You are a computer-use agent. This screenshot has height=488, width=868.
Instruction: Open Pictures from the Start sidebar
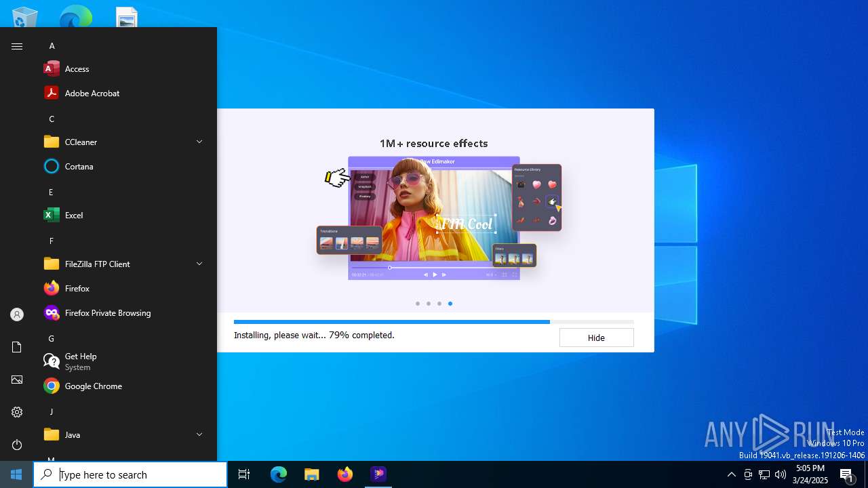click(x=17, y=380)
